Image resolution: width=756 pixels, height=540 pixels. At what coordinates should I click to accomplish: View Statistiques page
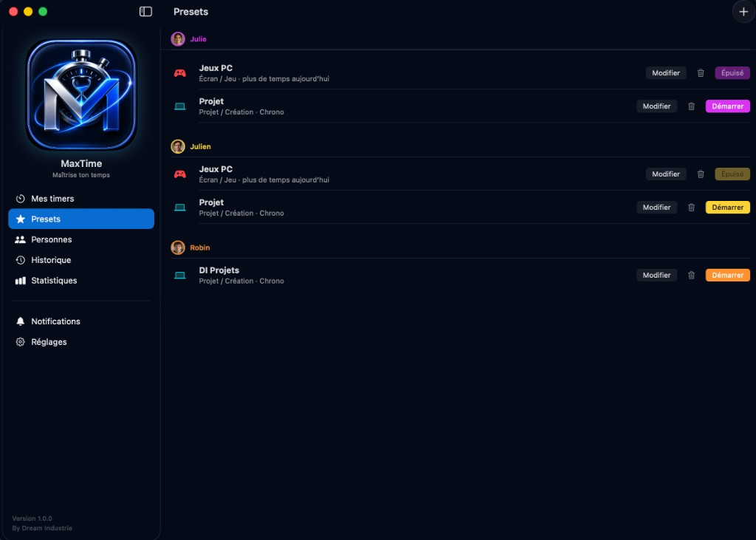pyautogui.click(x=81, y=281)
